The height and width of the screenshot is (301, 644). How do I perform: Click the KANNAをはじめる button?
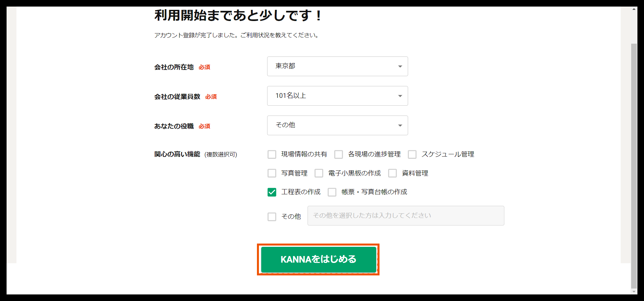pyautogui.click(x=318, y=259)
